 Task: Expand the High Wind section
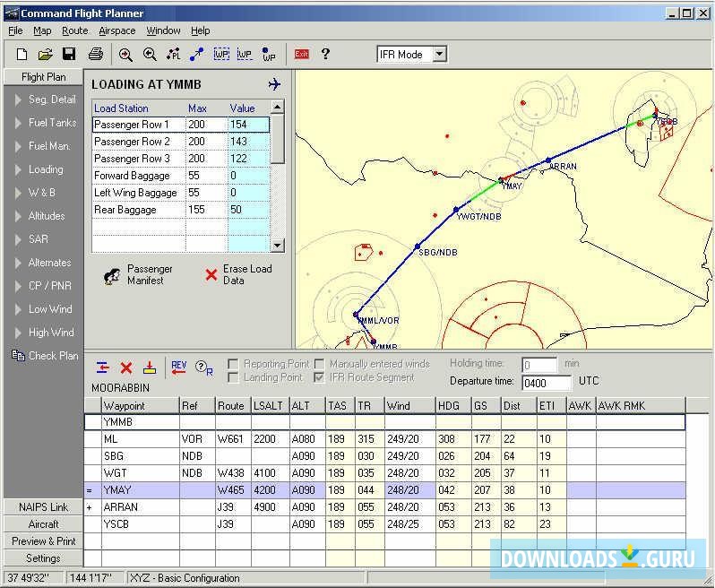click(19, 333)
